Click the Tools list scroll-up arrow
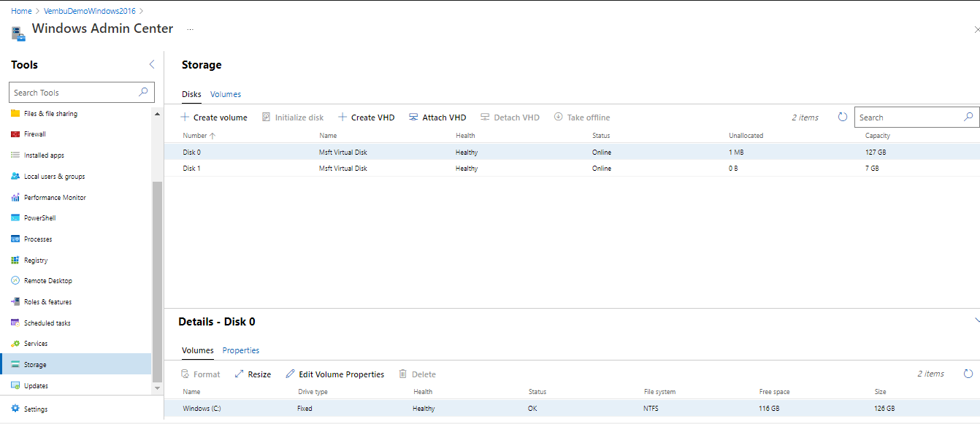This screenshot has height=424, width=980. coord(157,114)
